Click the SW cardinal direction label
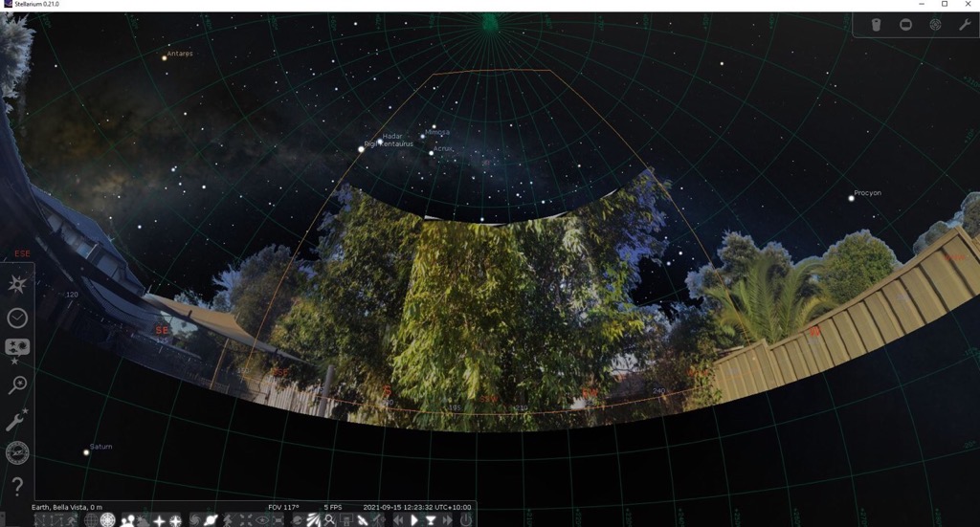Screen dimensions: 980x527 pos(590,392)
